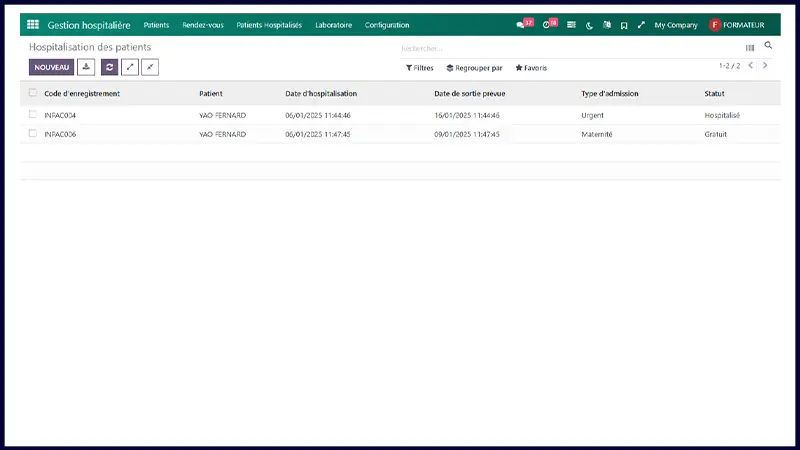The width and height of the screenshot is (800, 450).
Task: Check the INFAC006 row checkbox
Action: [x=33, y=133]
